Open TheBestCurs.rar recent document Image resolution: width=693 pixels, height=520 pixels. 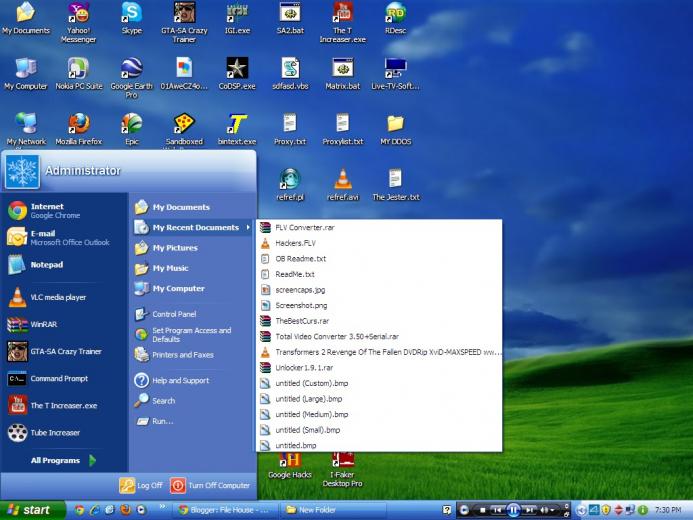coord(379,321)
